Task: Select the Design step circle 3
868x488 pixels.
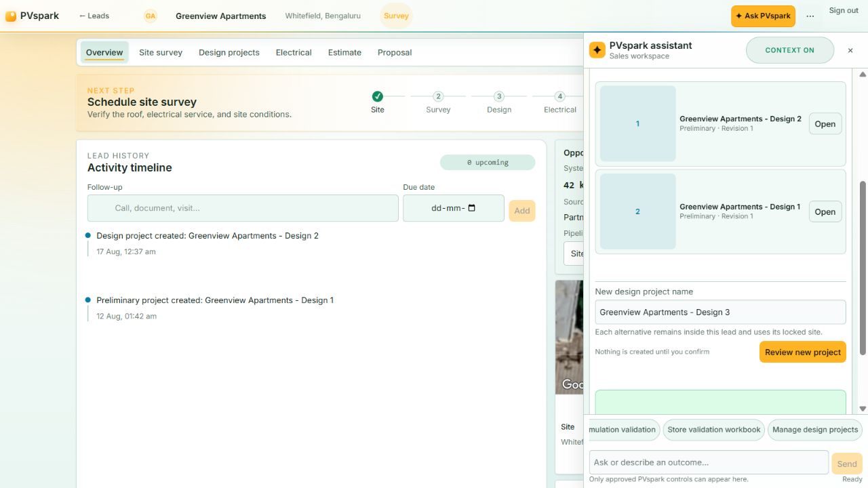Action: click(x=499, y=96)
